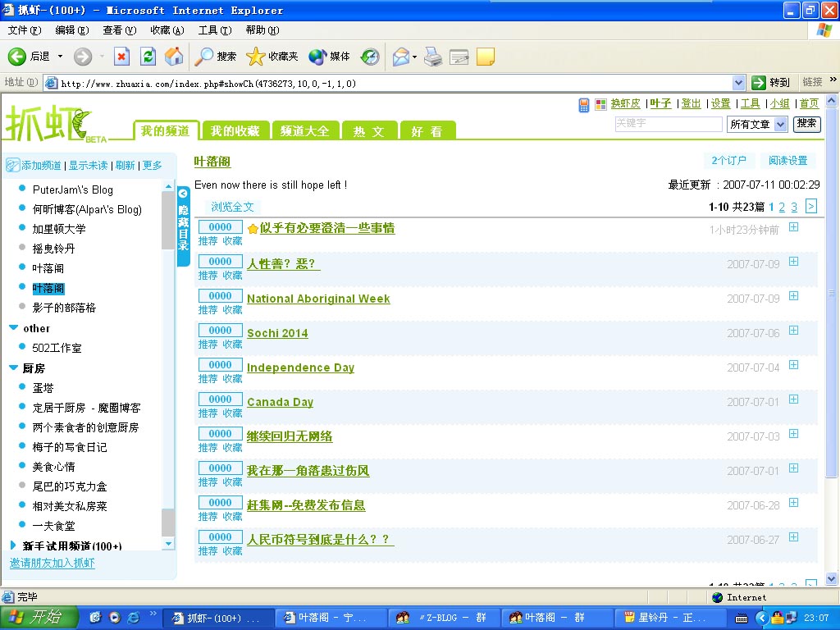This screenshot has width=840, height=630.
Task: Click the 浏览全文 button
Action: pos(232,207)
